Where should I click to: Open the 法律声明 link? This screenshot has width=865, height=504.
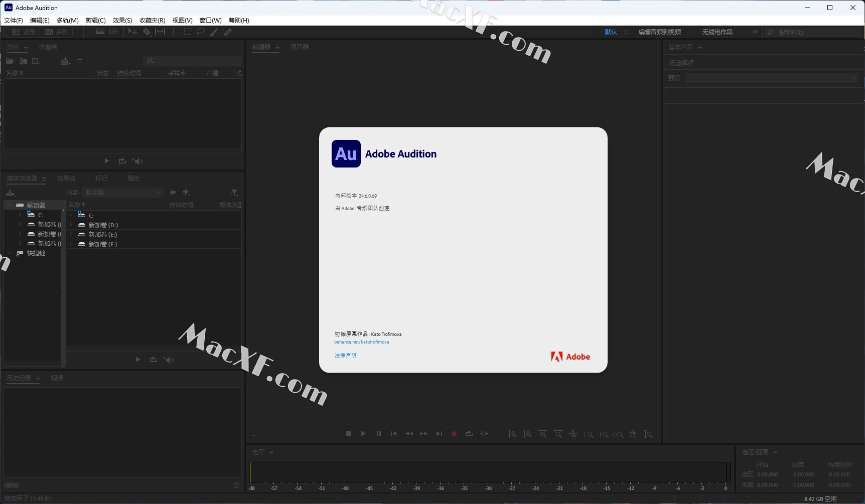345,356
